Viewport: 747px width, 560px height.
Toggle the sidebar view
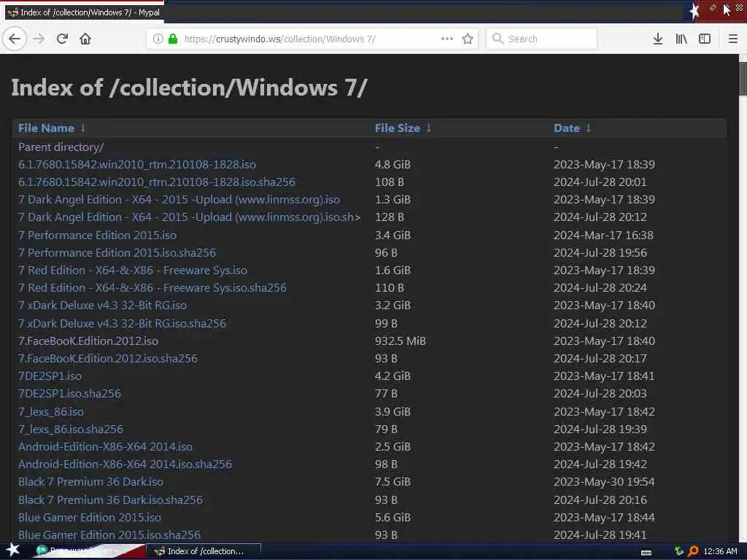(705, 39)
